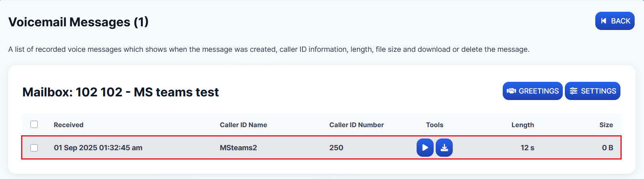The image size is (644, 179).
Task: Click the Caller ID Name column header
Action: point(243,125)
